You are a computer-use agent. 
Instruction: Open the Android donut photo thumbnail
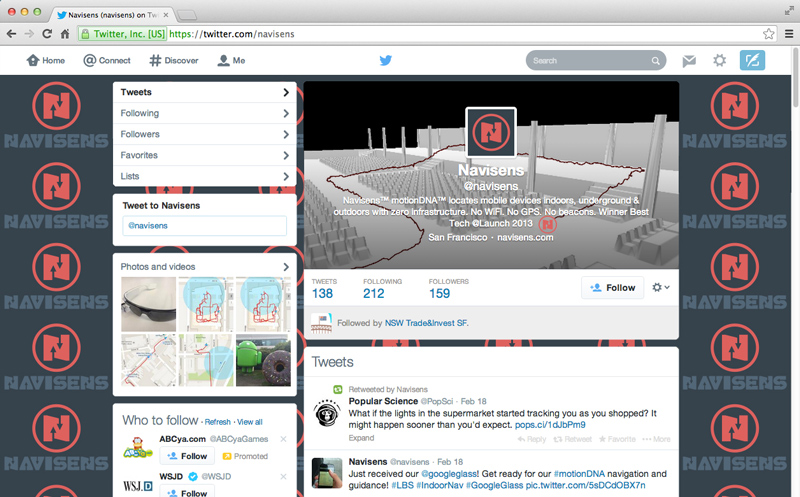click(x=263, y=360)
